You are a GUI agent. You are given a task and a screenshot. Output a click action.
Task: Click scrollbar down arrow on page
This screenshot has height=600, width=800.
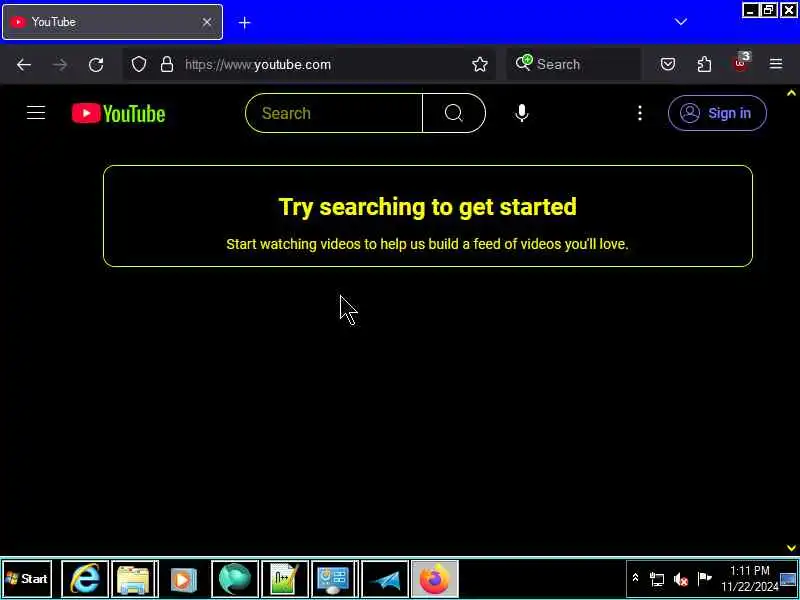tap(791, 548)
